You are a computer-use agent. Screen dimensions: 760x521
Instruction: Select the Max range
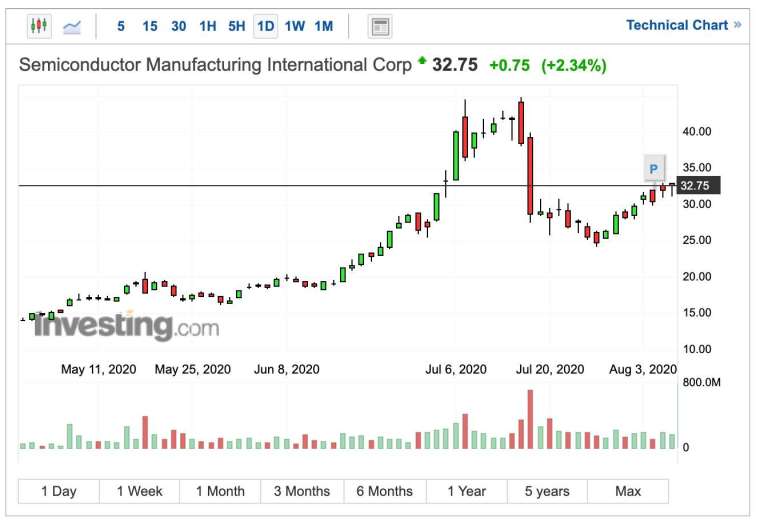click(628, 491)
